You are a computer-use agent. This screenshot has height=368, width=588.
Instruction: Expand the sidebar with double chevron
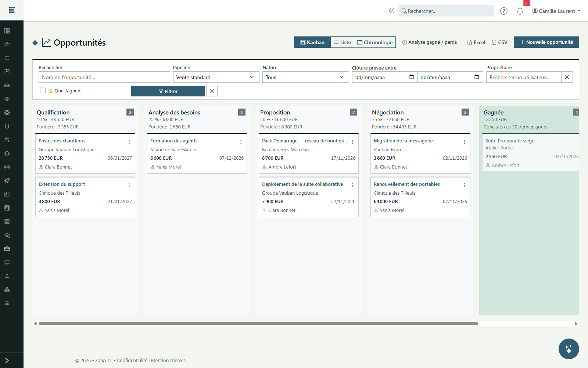(7, 361)
